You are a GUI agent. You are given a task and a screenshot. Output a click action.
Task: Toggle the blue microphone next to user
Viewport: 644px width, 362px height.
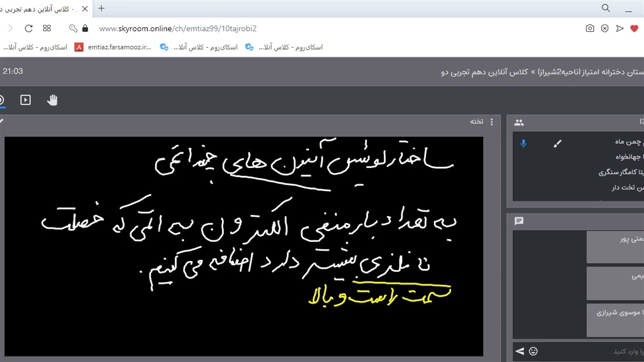pyautogui.click(x=523, y=144)
